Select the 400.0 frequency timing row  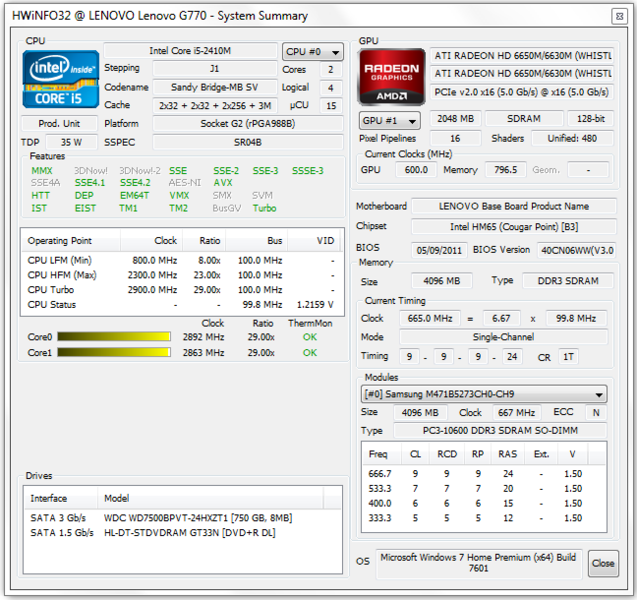(484, 503)
